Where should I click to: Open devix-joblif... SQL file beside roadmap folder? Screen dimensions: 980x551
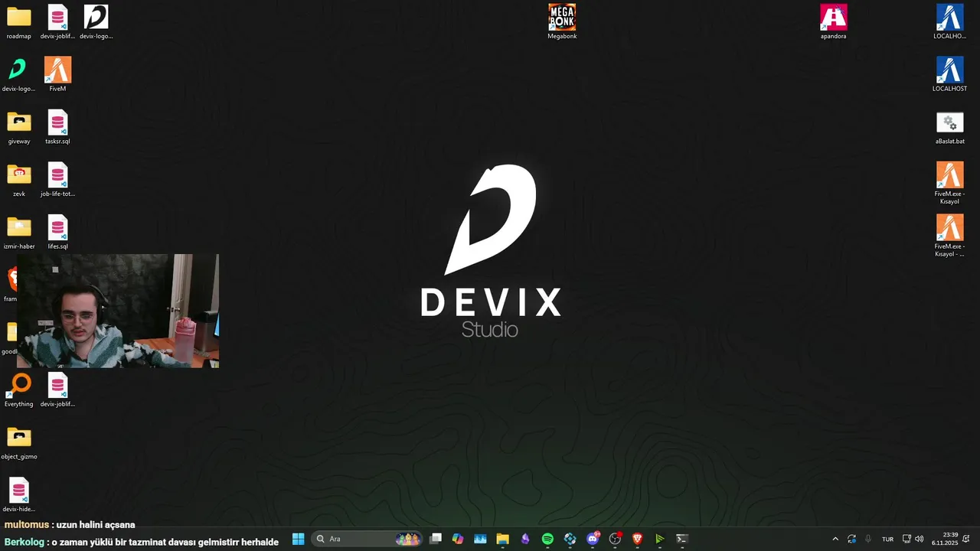[x=57, y=22]
